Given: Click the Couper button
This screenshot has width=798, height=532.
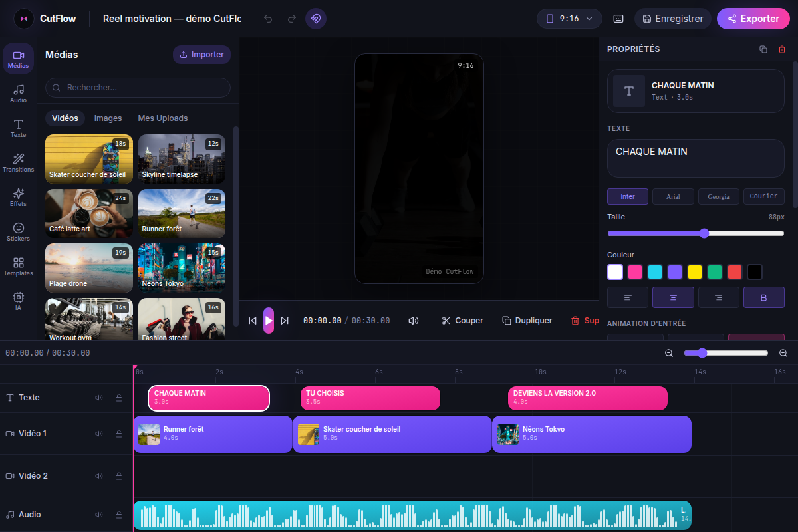Looking at the screenshot, I should click(462, 321).
